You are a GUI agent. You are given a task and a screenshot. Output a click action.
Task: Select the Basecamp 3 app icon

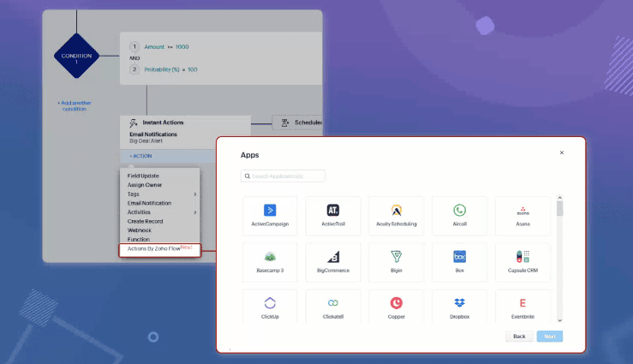pos(270,257)
